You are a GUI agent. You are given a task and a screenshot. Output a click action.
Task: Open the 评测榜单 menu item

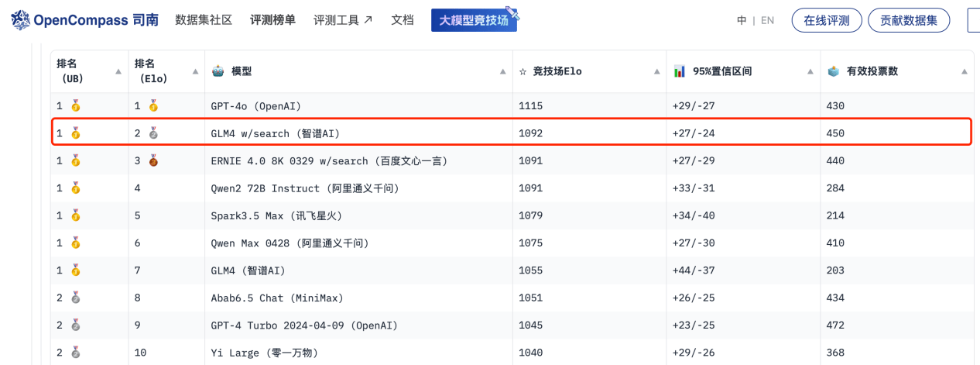coord(272,20)
